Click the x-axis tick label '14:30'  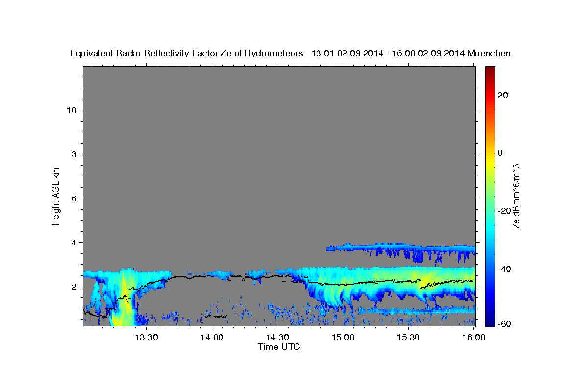point(277,338)
